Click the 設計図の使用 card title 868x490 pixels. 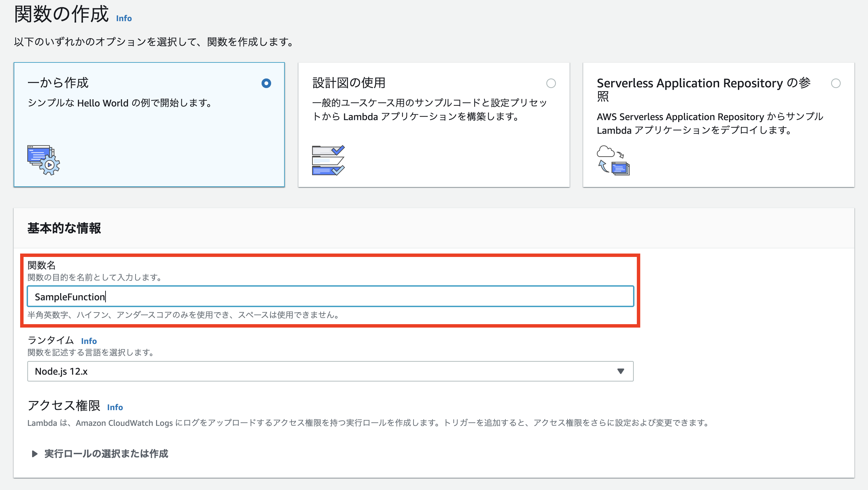point(349,83)
